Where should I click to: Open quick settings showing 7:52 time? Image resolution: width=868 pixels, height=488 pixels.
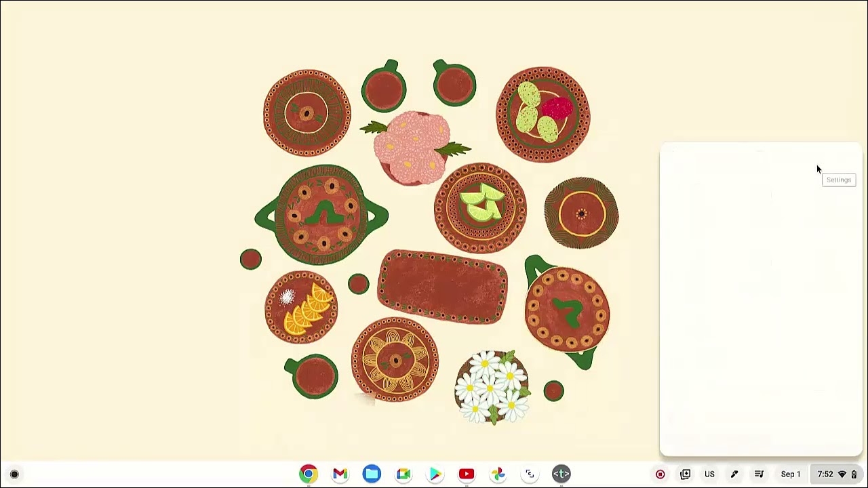837,474
